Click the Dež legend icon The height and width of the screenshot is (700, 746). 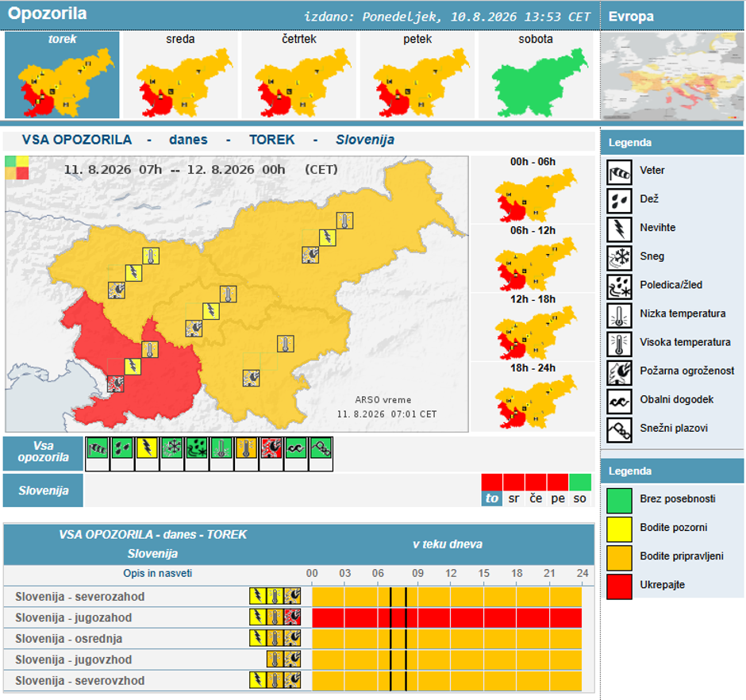click(x=619, y=201)
